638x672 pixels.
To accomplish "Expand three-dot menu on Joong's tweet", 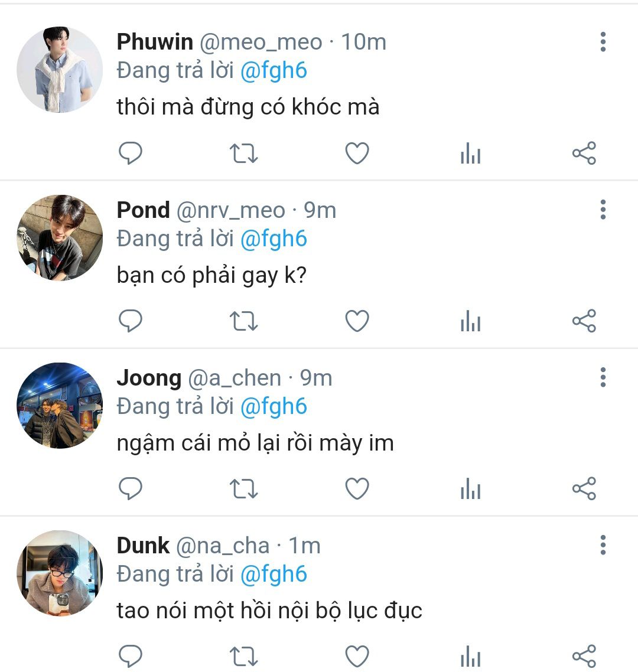I will [603, 377].
